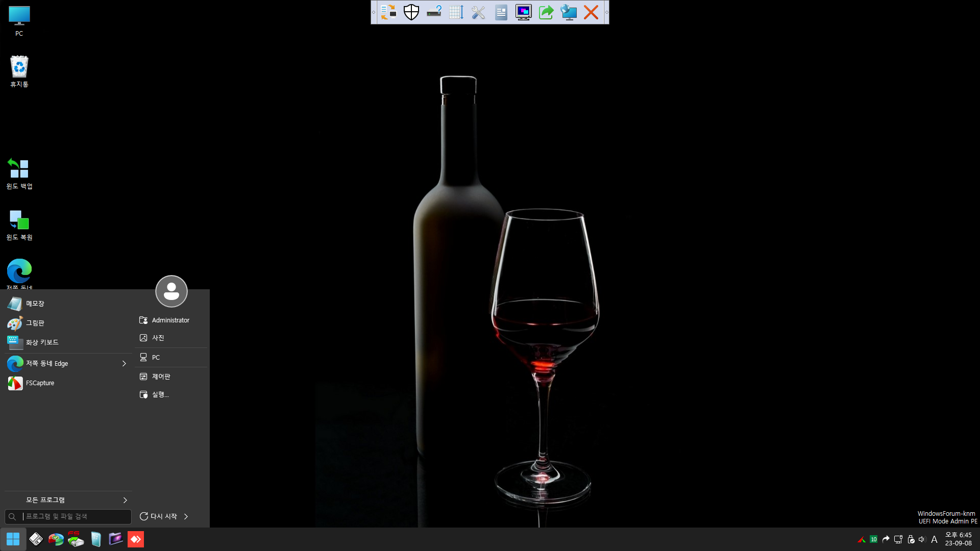The height and width of the screenshot is (551, 980).
Task: Click the table with vertical arrow icon
Action: [456, 12]
